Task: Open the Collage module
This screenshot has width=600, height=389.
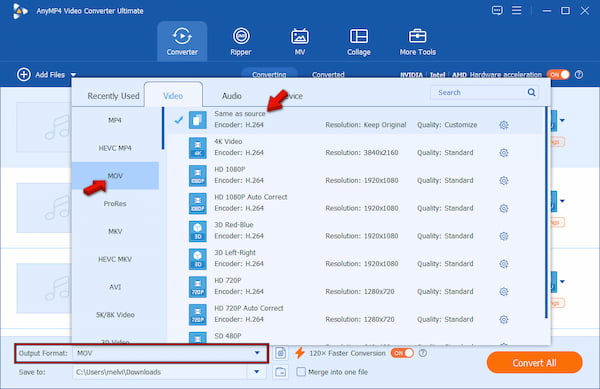Action: (x=359, y=41)
